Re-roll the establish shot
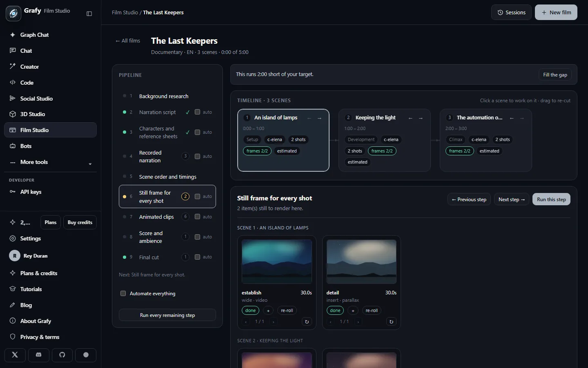This screenshot has width=588, height=368. click(x=287, y=311)
